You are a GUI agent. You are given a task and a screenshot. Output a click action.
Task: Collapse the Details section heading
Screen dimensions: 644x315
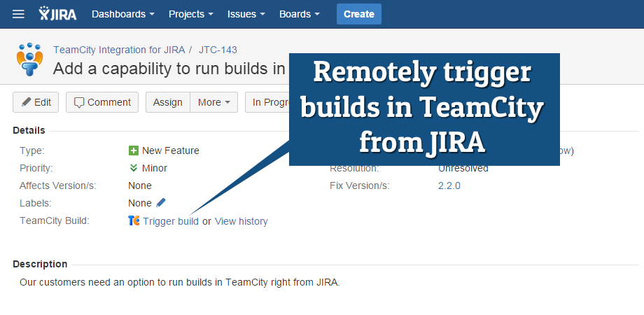(x=29, y=131)
